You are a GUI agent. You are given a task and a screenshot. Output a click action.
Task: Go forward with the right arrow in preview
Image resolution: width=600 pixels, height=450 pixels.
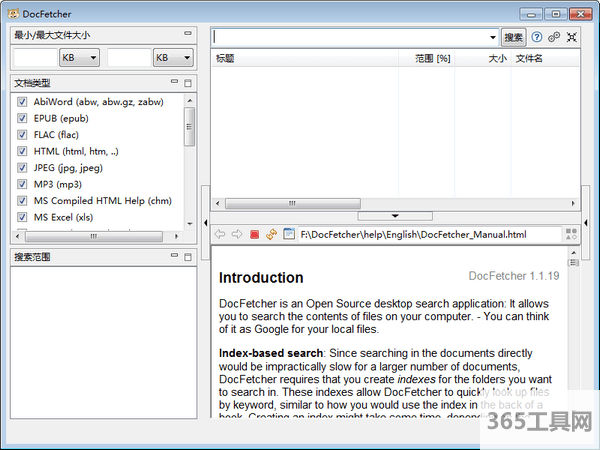click(x=237, y=234)
